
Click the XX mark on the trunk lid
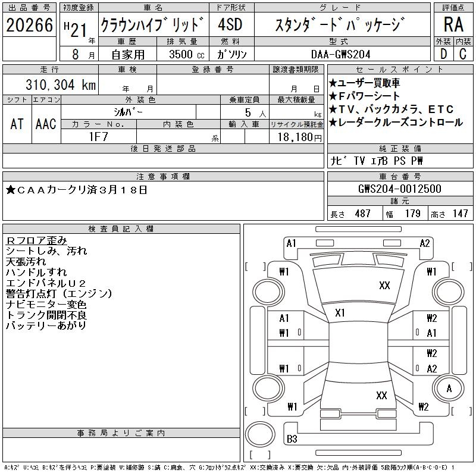coord(381,395)
